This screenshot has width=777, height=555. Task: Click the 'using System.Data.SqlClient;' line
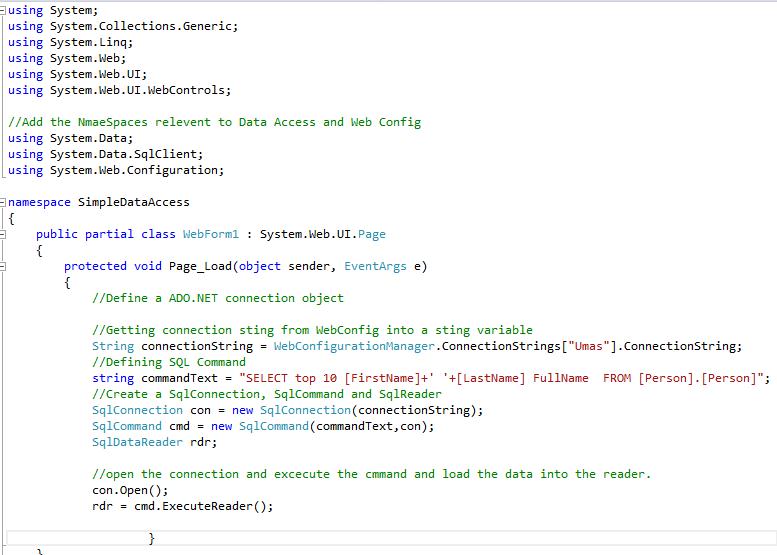[106, 154]
